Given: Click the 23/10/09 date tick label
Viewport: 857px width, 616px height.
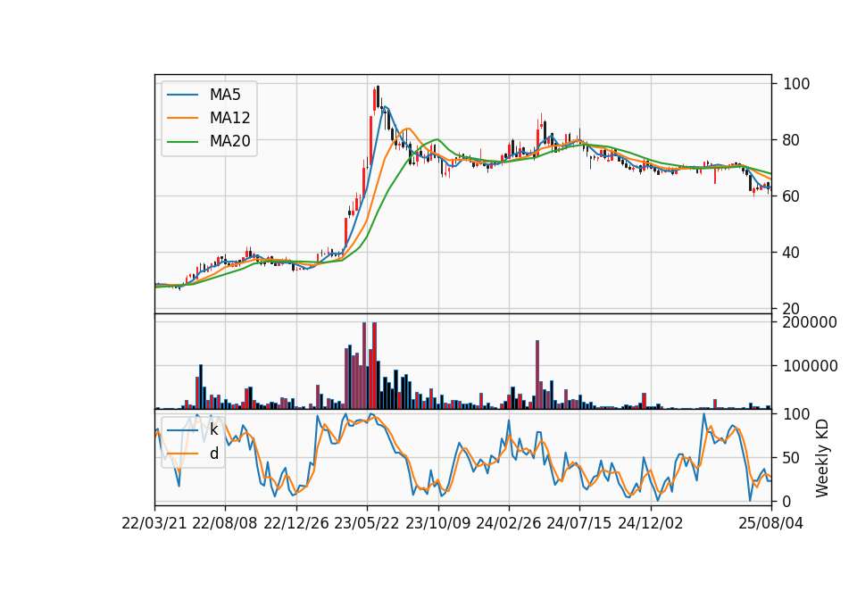Looking at the screenshot, I should coord(437,523).
